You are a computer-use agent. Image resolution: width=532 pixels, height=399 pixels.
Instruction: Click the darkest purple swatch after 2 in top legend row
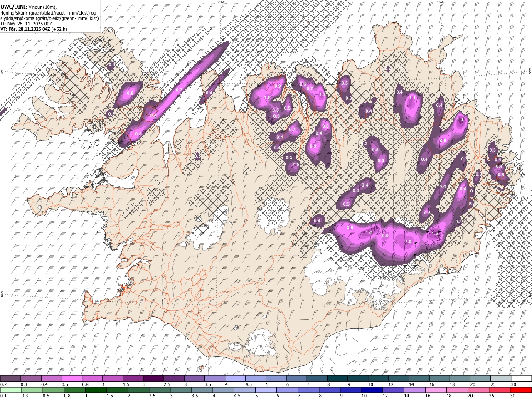153,379
